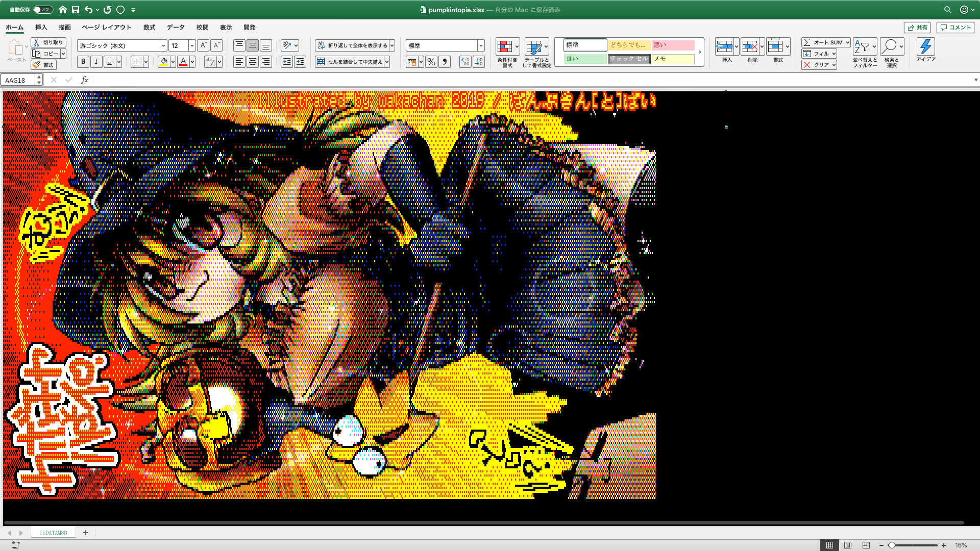Expand font color options arrow
This screenshot has height=551, width=980.
(192, 62)
